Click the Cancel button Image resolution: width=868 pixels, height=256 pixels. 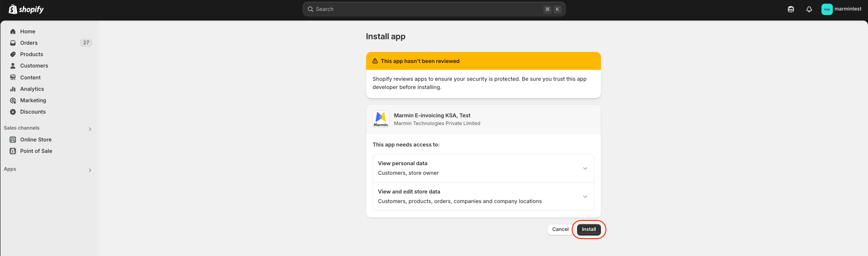[560, 230]
